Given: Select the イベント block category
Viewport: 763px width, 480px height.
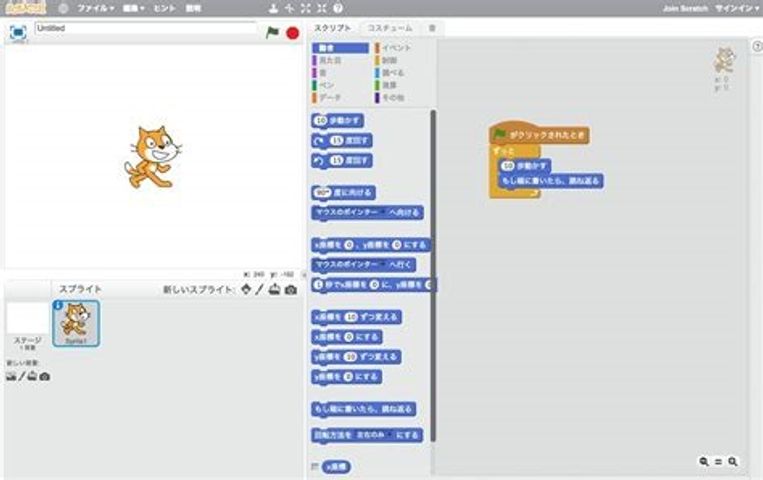Looking at the screenshot, I should [x=396, y=47].
